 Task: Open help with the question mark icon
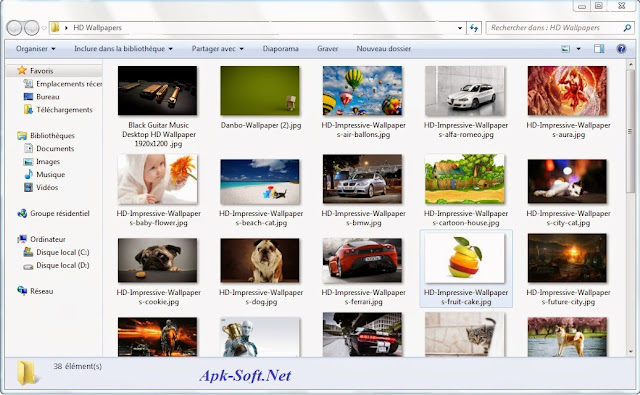(621, 49)
